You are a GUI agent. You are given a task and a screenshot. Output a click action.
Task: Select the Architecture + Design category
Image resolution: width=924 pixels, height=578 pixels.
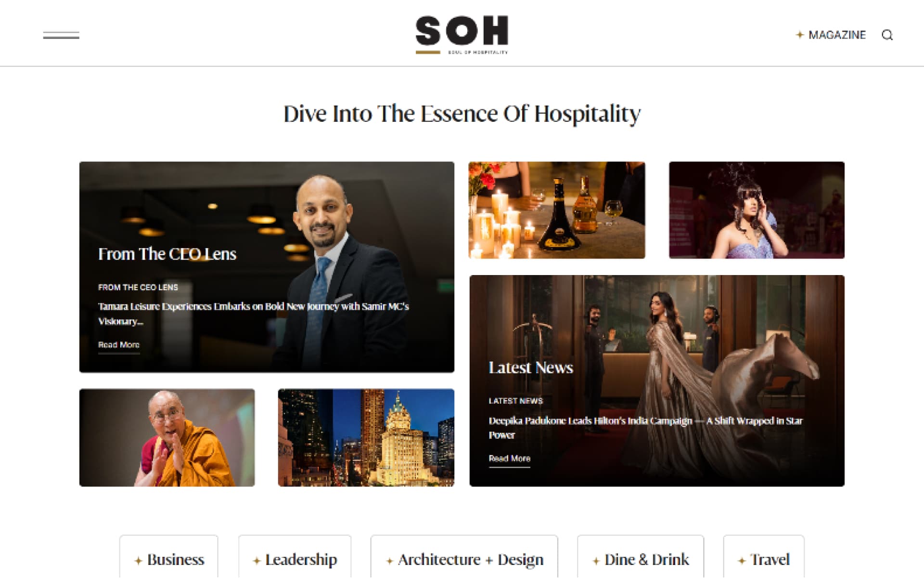coord(464,559)
